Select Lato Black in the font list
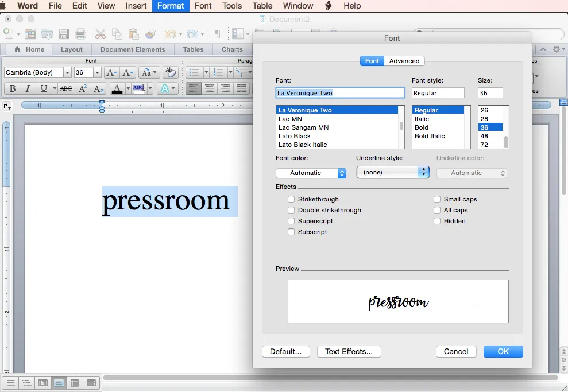The image size is (568, 392). coord(295,136)
